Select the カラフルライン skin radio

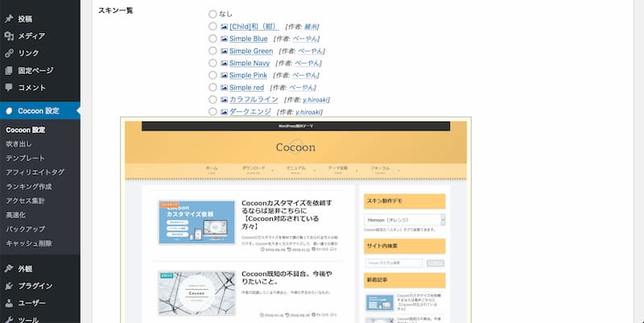pyautogui.click(x=213, y=99)
